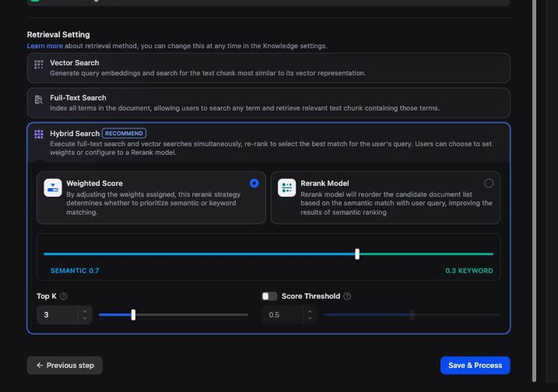Choose the Full-Text Search retrieval option
558x392 pixels.
268,103
